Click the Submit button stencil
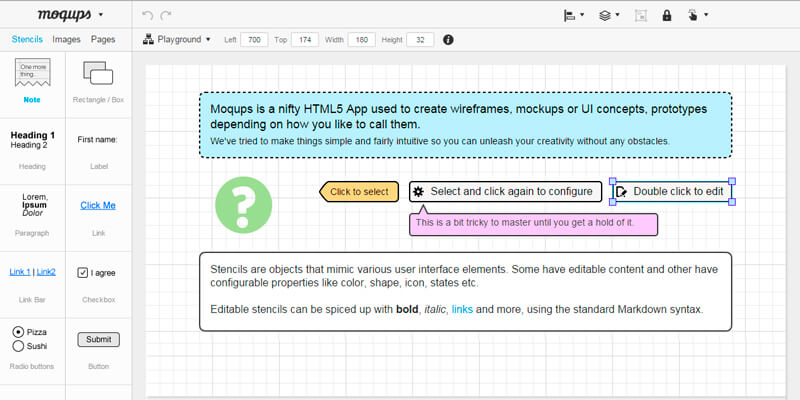This screenshot has width=800, height=400. (98, 339)
